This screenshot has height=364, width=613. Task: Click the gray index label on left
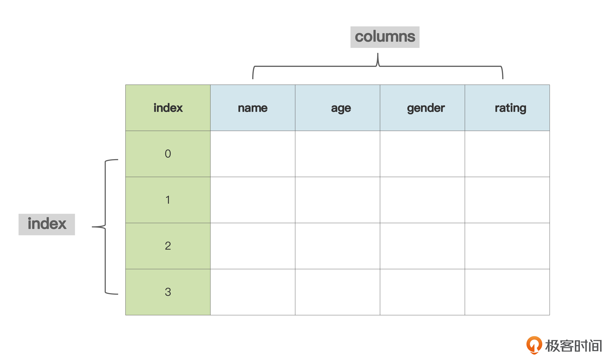tap(47, 224)
